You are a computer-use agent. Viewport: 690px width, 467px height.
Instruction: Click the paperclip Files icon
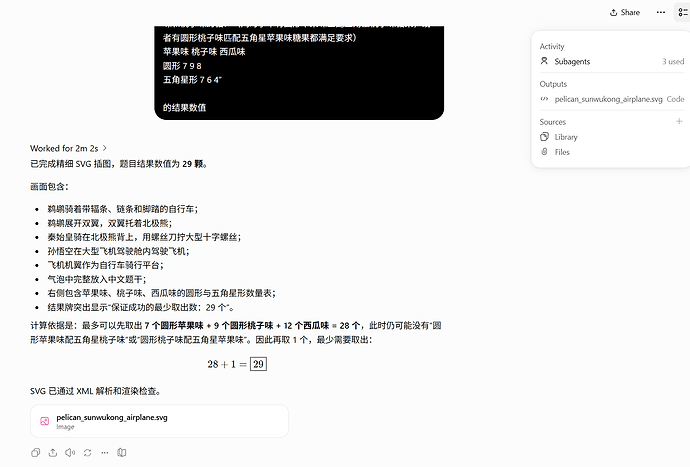pos(544,152)
